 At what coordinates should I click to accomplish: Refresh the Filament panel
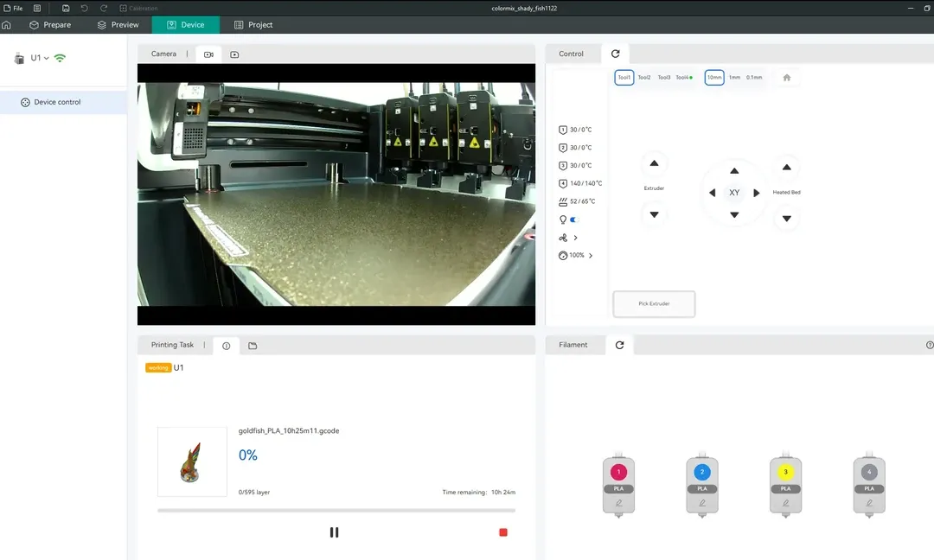[x=619, y=345]
